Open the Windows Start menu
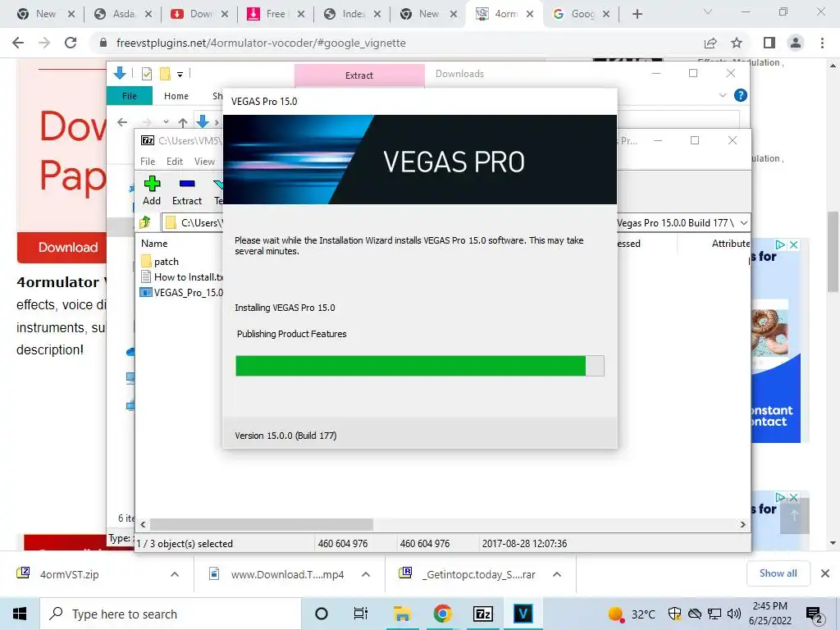This screenshot has width=840, height=630. tap(20, 614)
